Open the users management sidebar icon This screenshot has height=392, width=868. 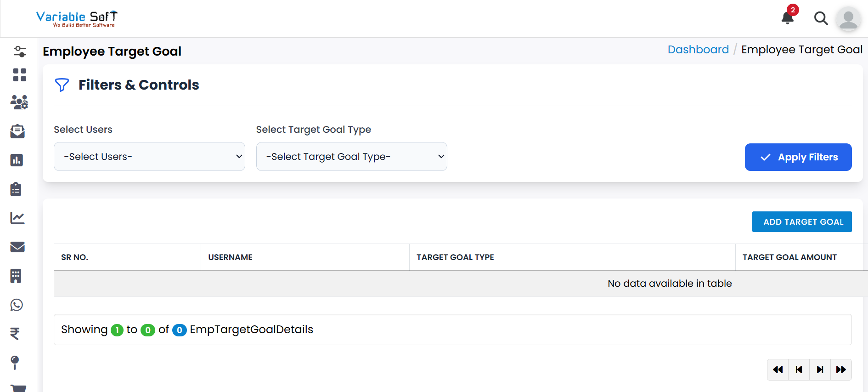19,102
